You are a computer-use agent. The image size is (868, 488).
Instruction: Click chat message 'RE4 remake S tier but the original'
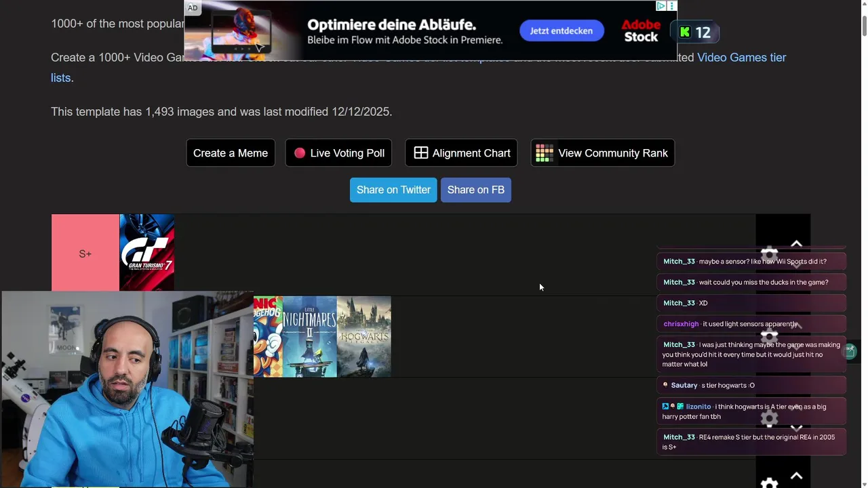tap(751, 442)
